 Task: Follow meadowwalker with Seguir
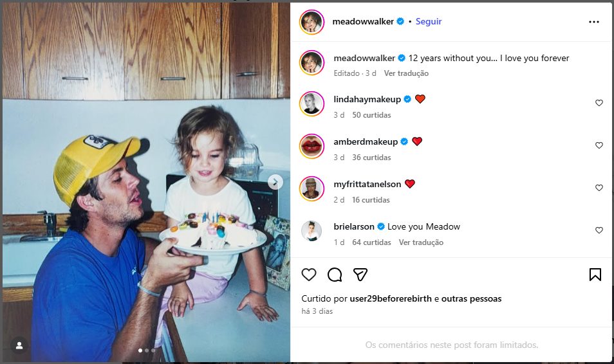[x=429, y=21]
